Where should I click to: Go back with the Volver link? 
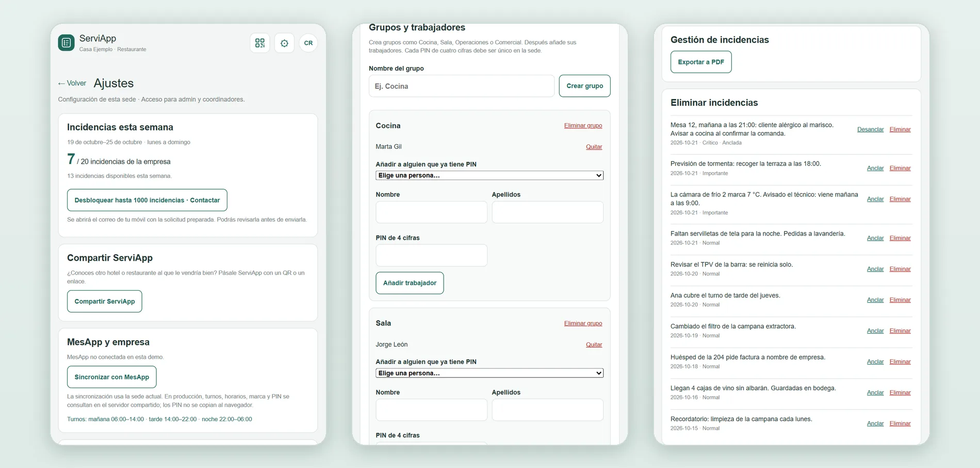point(72,83)
